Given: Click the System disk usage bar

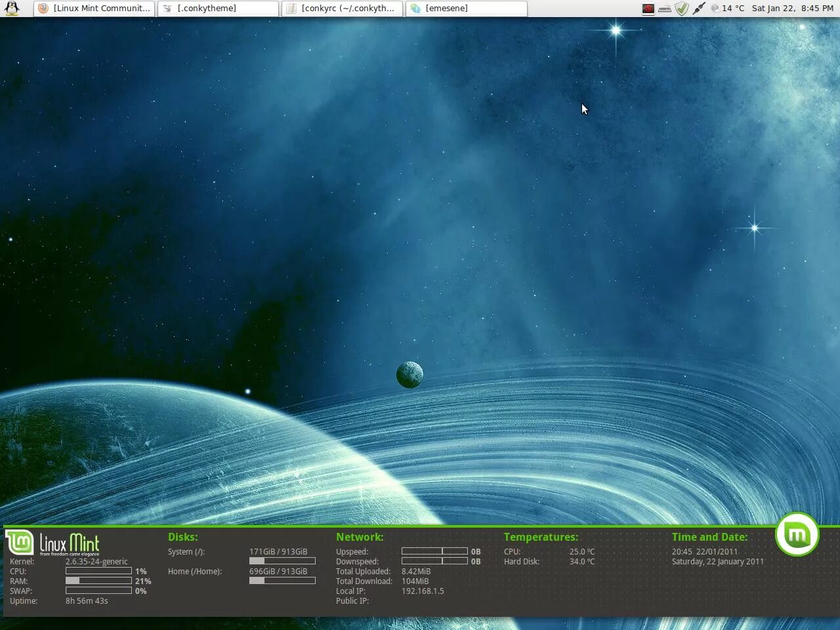Looking at the screenshot, I should click(282, 561).
